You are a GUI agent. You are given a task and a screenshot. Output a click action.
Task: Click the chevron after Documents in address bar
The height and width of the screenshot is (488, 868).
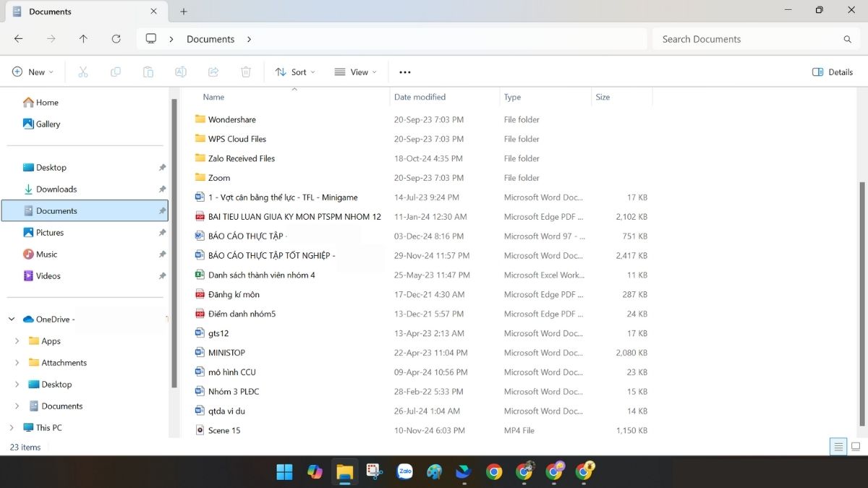(x=249, y=39)
